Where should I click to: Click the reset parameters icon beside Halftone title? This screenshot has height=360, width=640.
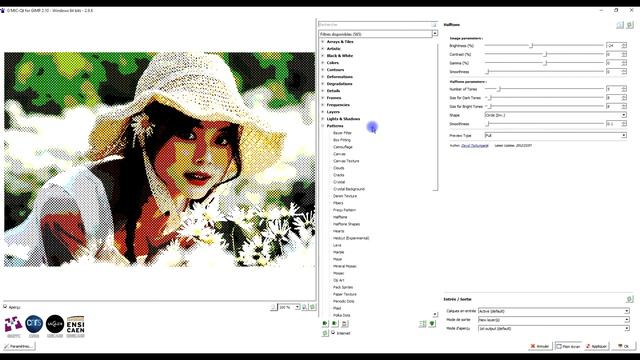click(630, 25)
